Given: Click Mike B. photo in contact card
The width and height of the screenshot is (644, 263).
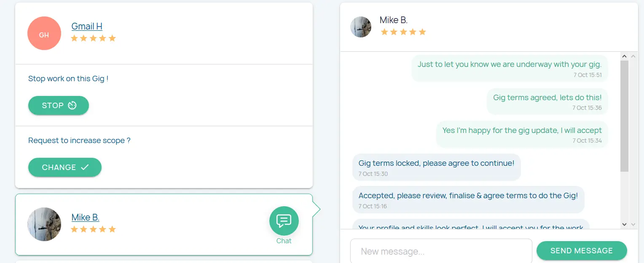Looking at the screenshot, I should click(x=44, y=224).
